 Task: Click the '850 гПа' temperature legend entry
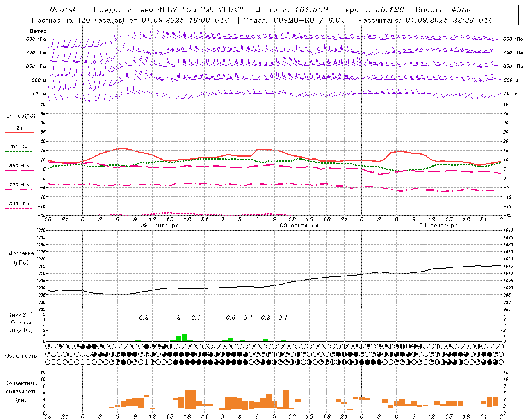pos(19,166)
